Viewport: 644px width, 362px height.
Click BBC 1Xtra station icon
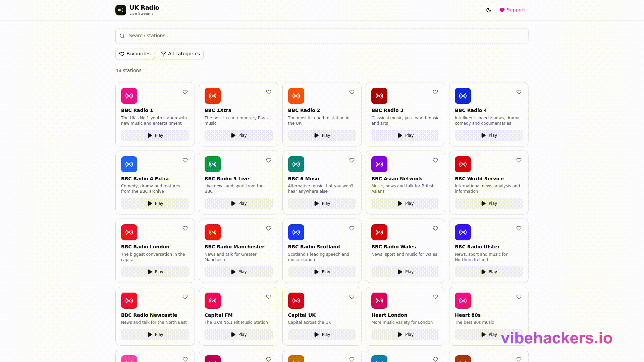[x=213, y=96]
